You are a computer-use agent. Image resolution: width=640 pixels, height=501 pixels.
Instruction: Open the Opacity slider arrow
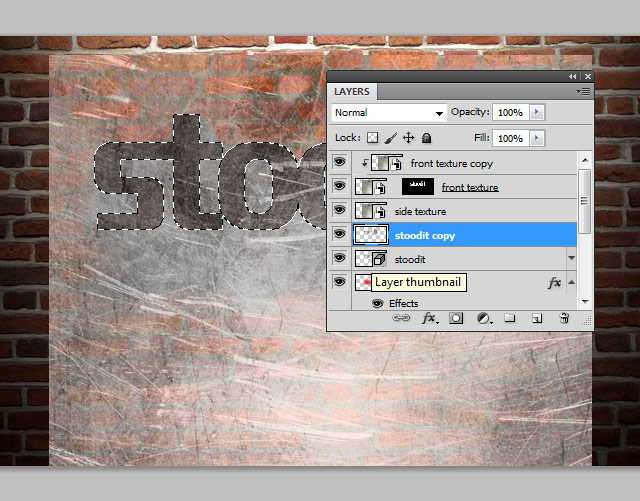pyautogui.click(x=537, y=112)
